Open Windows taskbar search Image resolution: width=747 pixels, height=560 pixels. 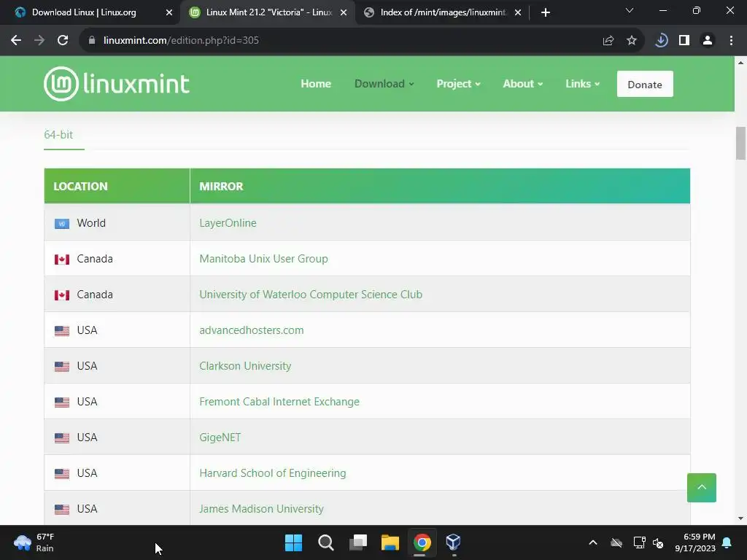point(326,542)
